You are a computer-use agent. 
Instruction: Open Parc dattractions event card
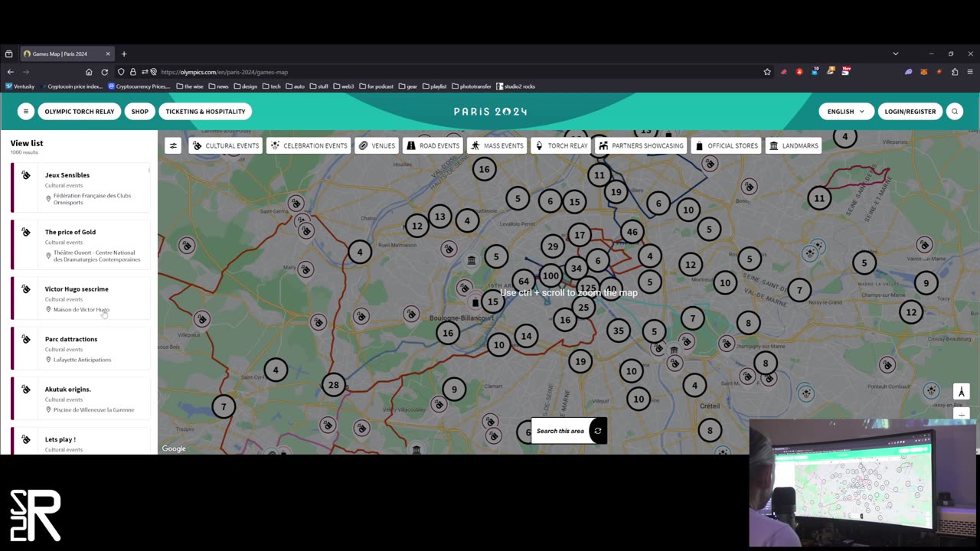click(80, 348)
